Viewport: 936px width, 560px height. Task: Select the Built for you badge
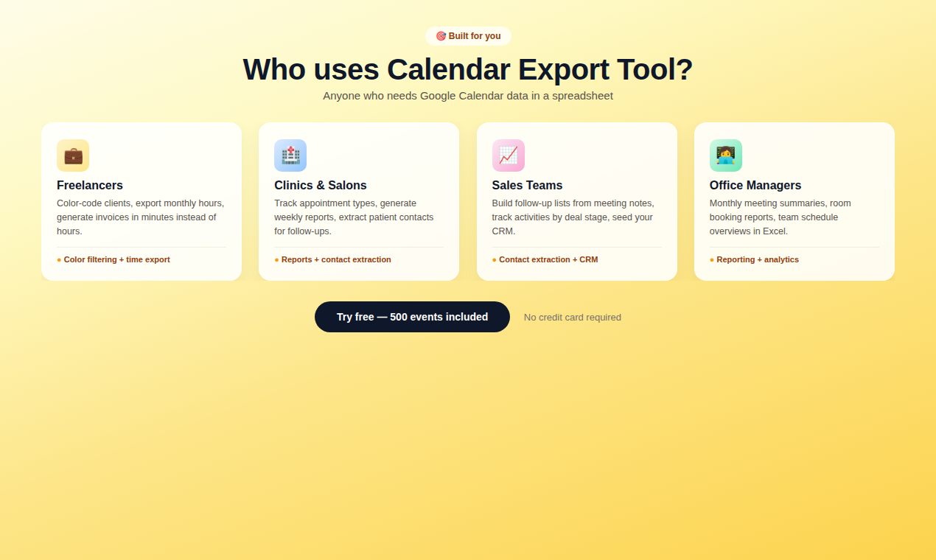pyautogui.click(x=468, y=35)
